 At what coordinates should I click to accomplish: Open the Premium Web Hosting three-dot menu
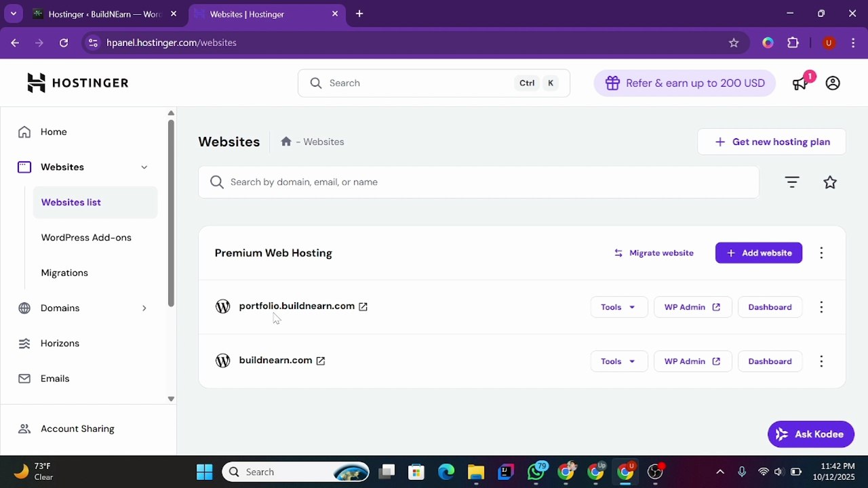pyautogui.click(x=821, y=253)
